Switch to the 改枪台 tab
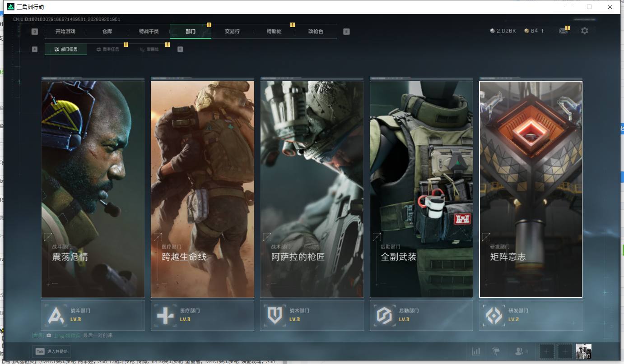Screen dimensions: 624x364 pos(316,32)
